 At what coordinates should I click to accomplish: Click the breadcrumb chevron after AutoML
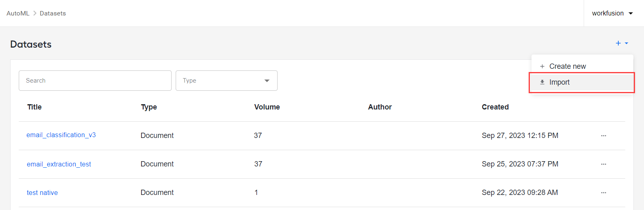click(35, 13)
